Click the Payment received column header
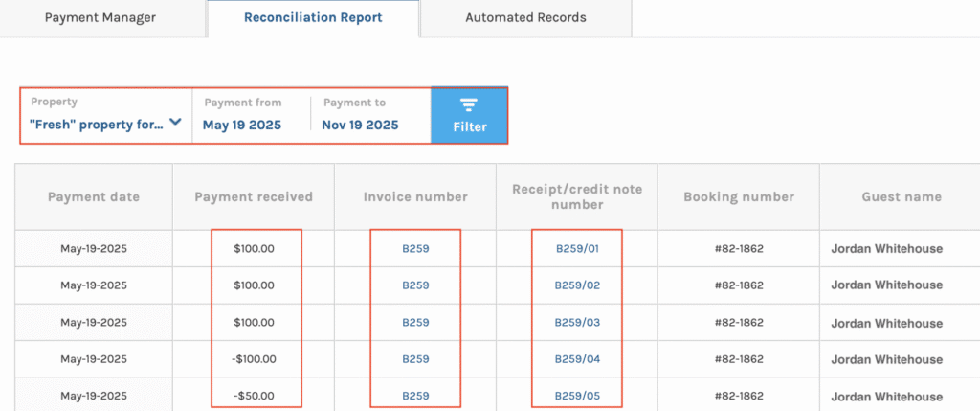The width and height of the screenshot is (980, 411). [x=254, y=197]
